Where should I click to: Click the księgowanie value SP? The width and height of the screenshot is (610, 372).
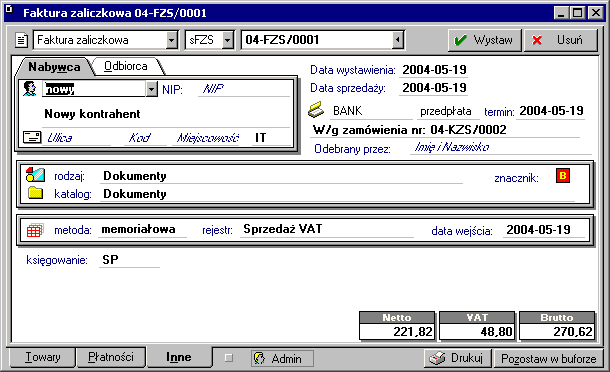(x=129, y=260)
